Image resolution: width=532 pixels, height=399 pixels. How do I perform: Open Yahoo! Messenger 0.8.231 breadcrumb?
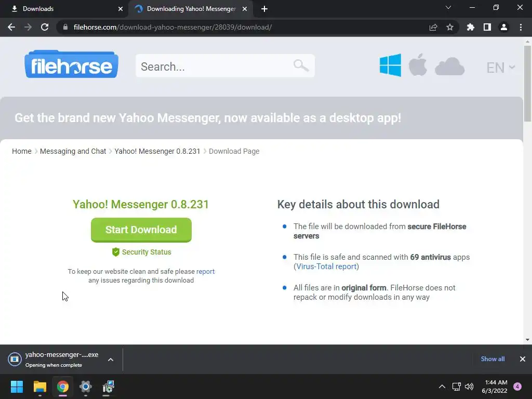point(157,151)
